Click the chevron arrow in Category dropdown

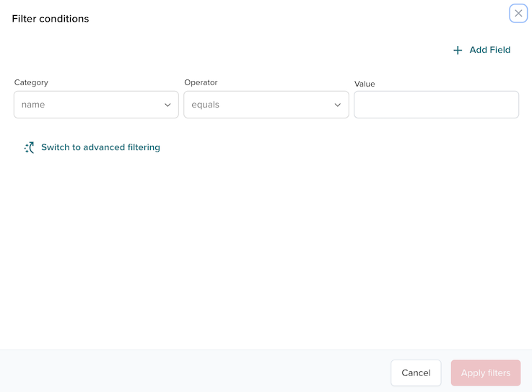167,105
